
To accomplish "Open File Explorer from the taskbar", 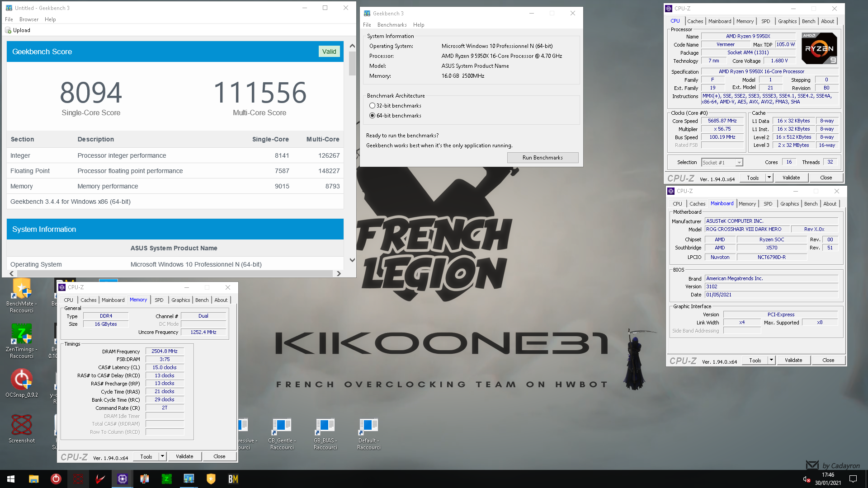I will coord(34,479).
